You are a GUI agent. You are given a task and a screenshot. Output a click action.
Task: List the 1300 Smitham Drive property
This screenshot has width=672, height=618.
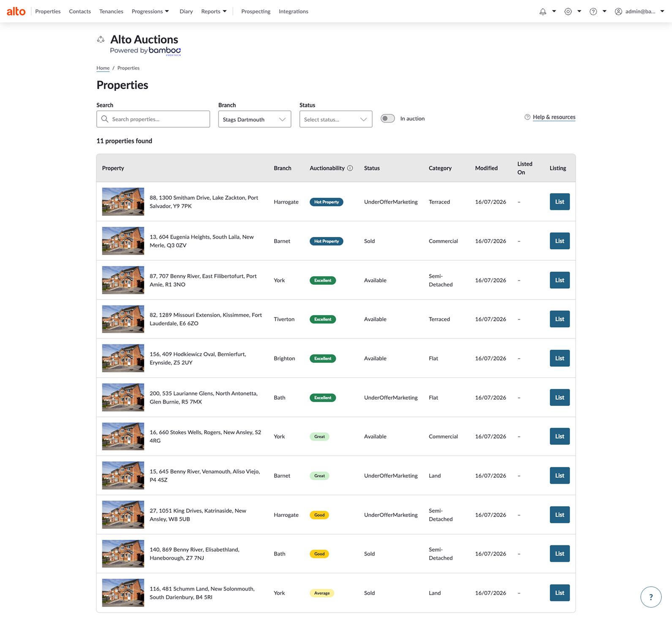pyautogui.click(x=560, y=201)
